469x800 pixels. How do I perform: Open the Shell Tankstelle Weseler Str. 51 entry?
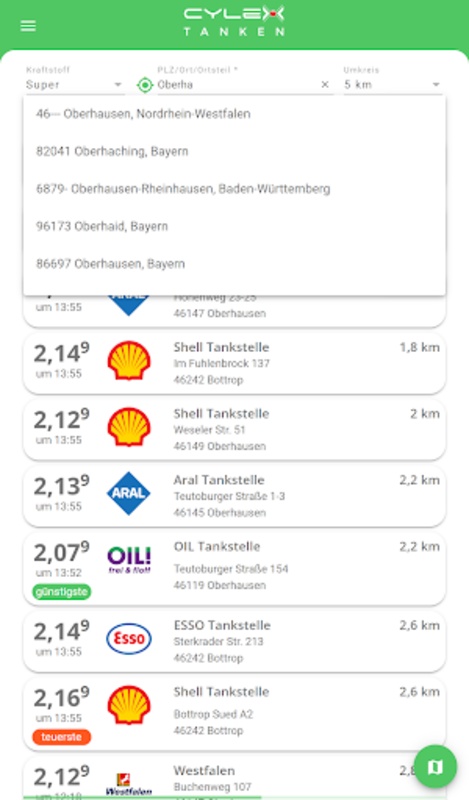[234, 430]
